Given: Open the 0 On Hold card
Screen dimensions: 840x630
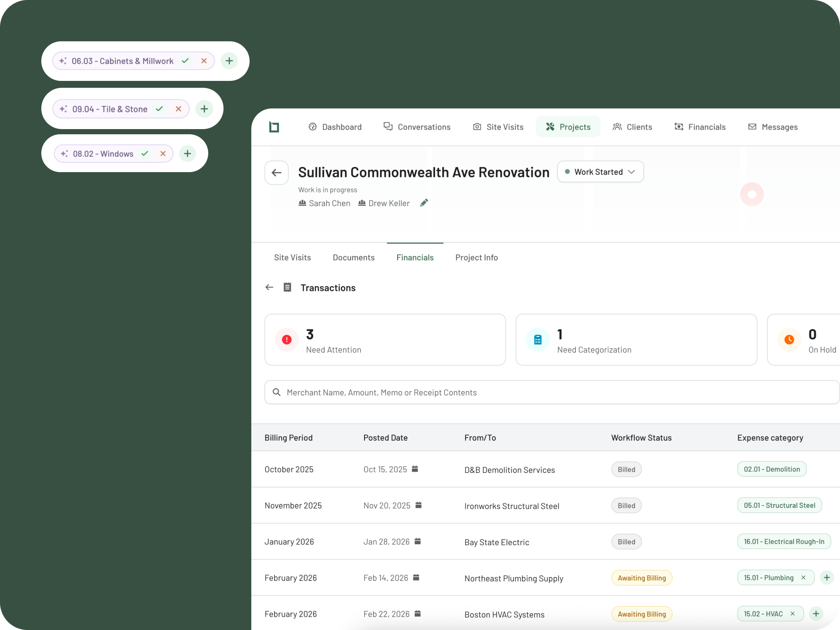Looking at the screenshot, I should pyautogui.click(x=804, y=340).
